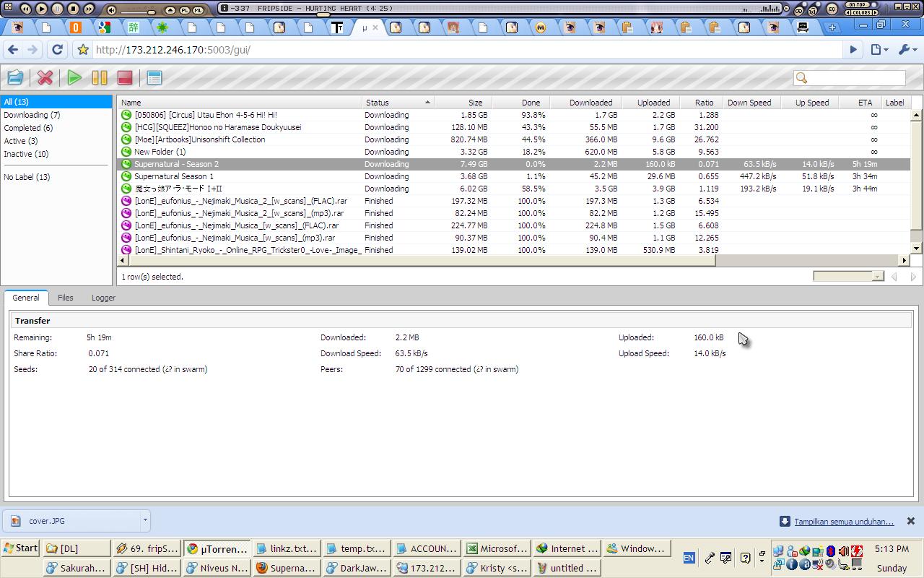Open the Windows Start menu
Image resolution: width=924 pixels, height=578 pixels.
coord(20,548)
